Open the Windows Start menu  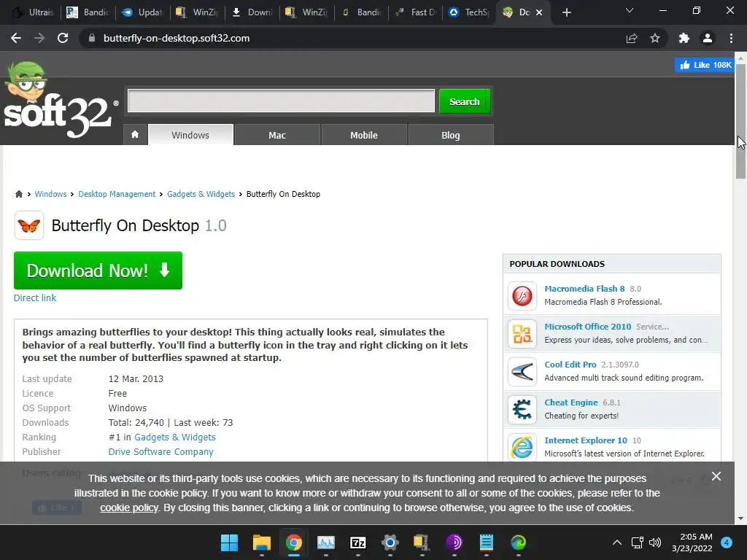click(229, 542)
